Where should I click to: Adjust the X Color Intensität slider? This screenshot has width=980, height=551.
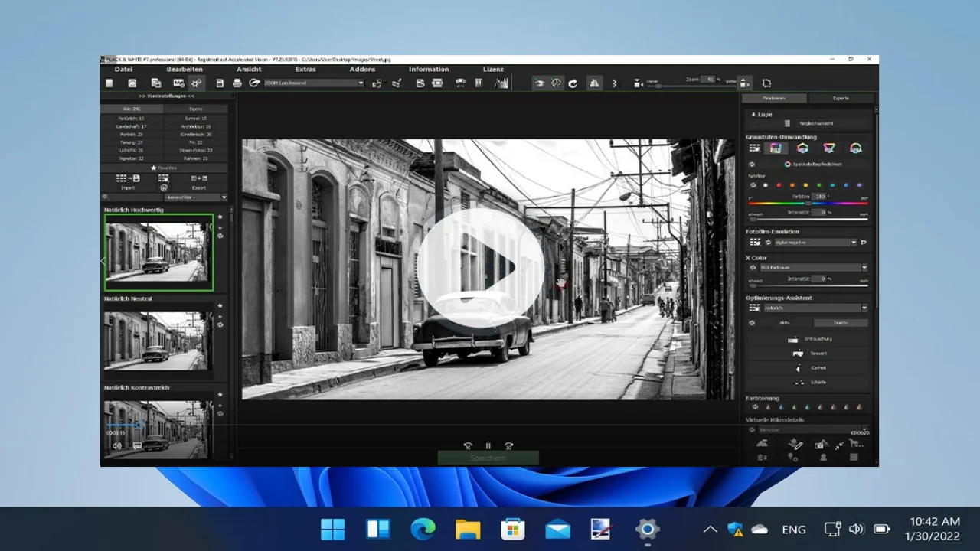[x=808, y=285]
